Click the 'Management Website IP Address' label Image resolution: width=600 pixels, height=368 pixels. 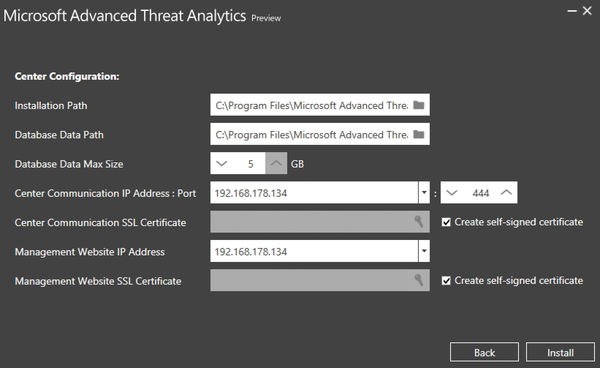click(90, 252)
